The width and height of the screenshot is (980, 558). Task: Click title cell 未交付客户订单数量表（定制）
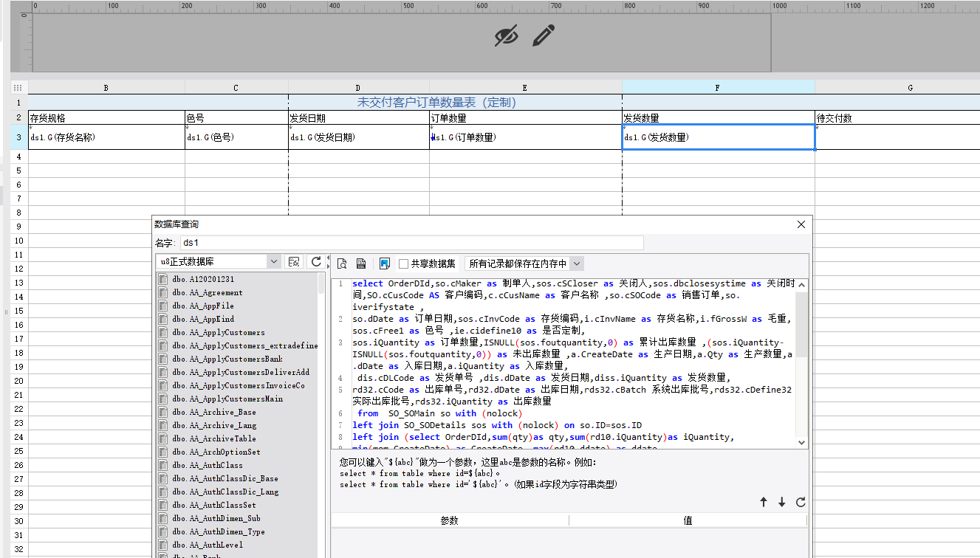pyautogui.click(x=436, y=103)
